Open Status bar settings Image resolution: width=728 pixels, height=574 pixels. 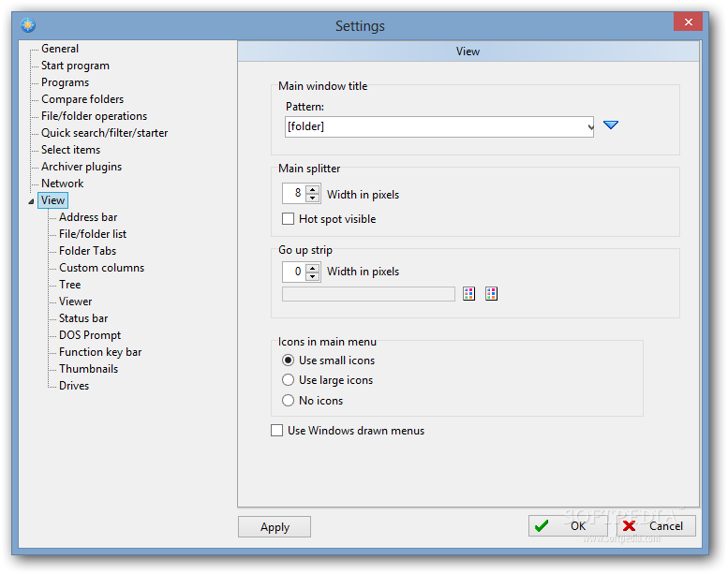(83, 318)
